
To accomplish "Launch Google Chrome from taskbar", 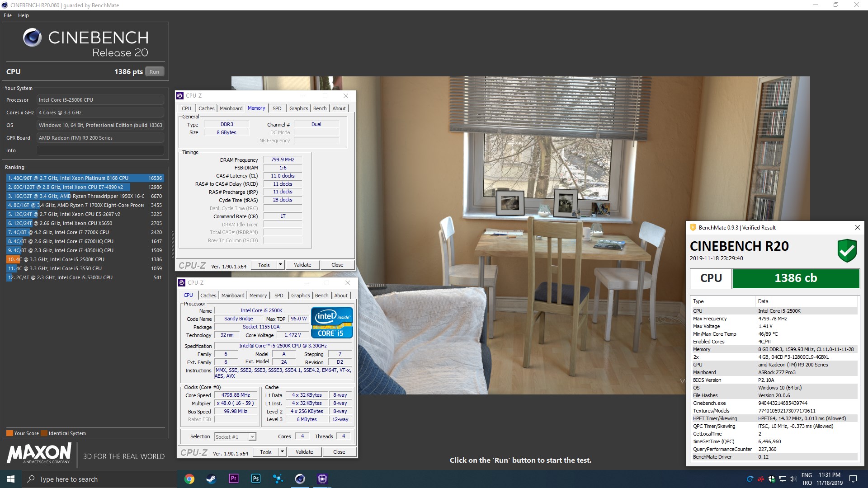I will (x=189, y=479).
